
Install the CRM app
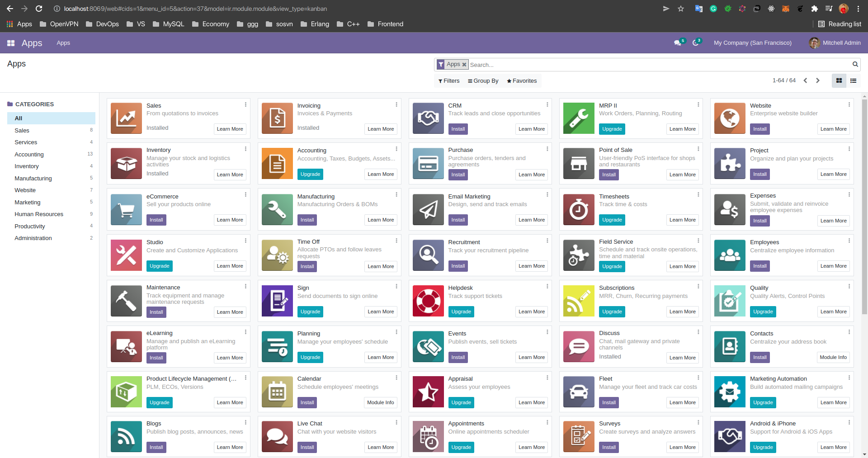458,129
